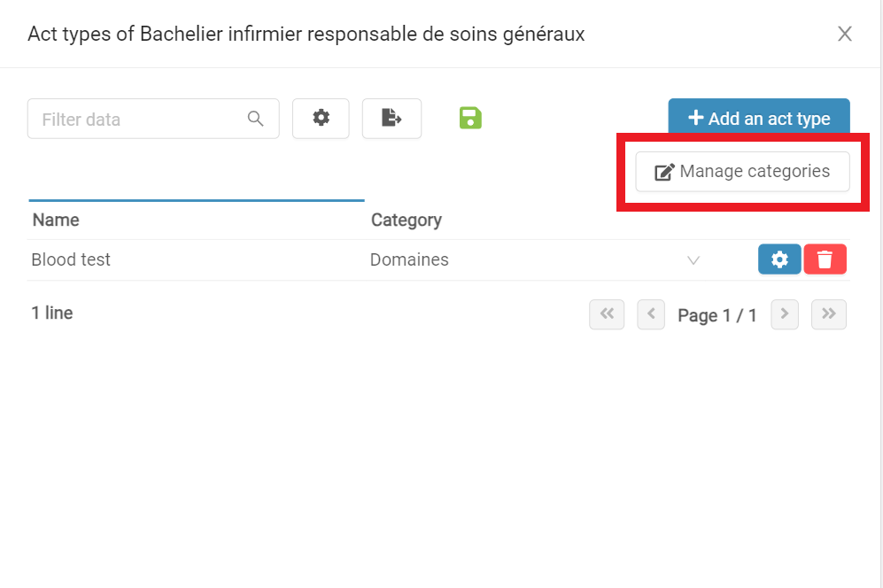Click the magnifier icon in the filter field
The height and width of the screenshot is (588, 883).
(255, 119)
